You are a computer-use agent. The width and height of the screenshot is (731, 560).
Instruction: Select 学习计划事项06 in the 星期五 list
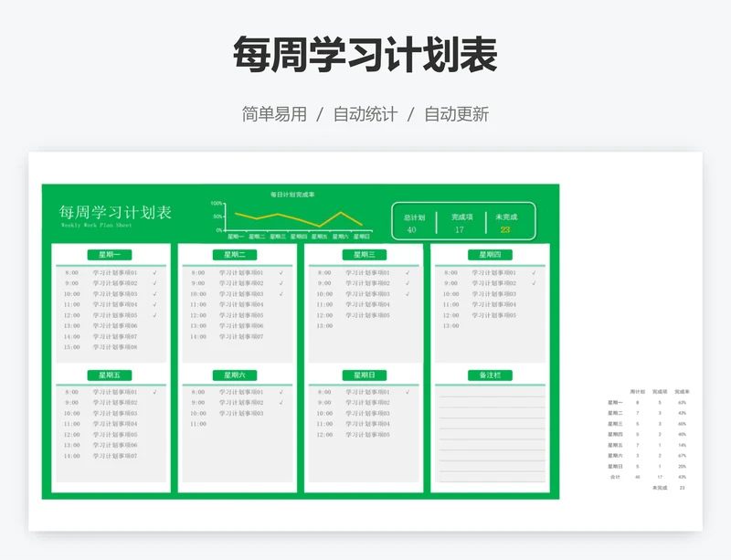pos(115,445)
